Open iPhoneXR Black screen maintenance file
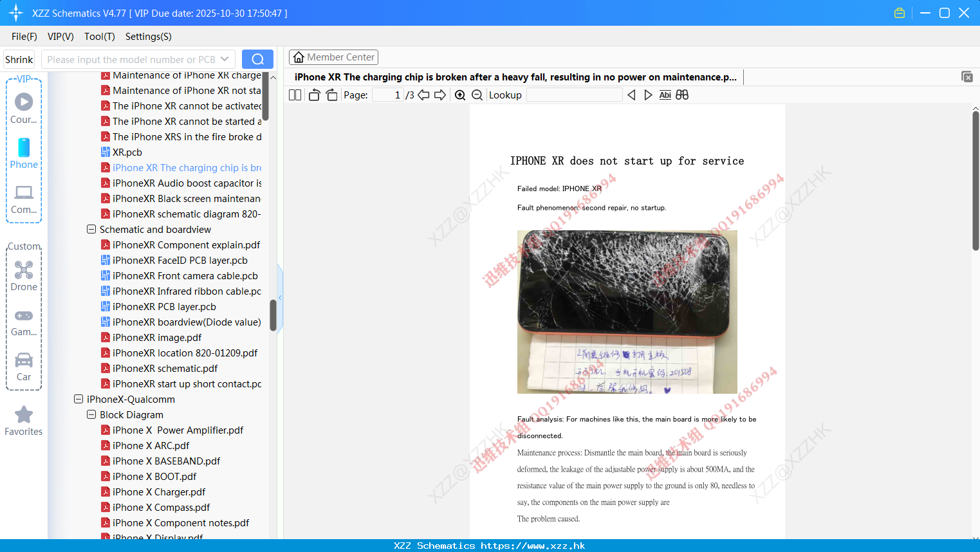This screenshot has height=552, width=980. (x=181, y=199)
